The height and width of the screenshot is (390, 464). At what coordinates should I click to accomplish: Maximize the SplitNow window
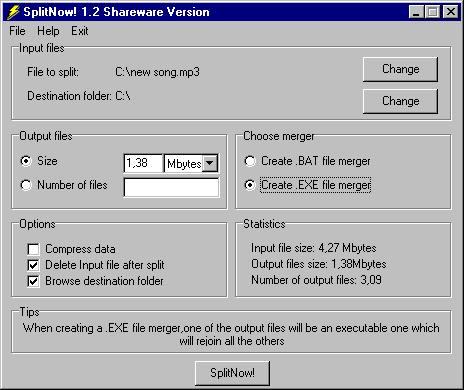433,12
